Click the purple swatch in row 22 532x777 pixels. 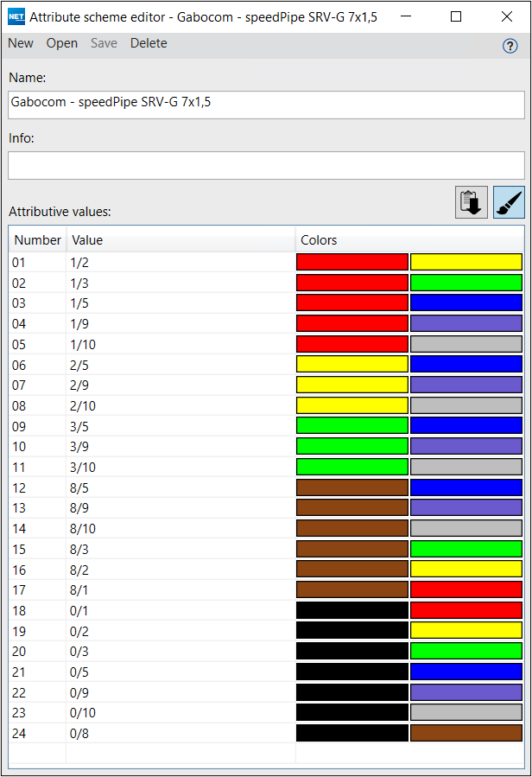466,693
